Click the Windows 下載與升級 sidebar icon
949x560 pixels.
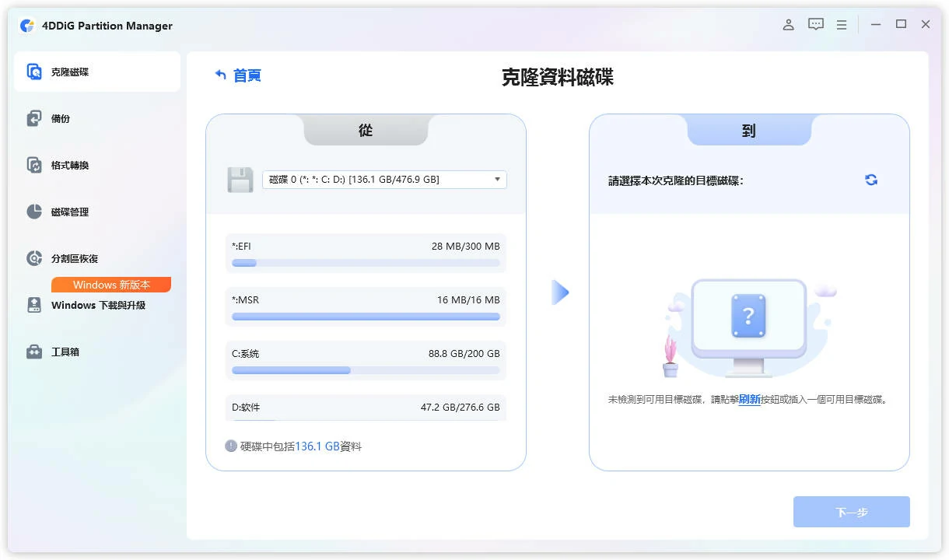pos(34,305)
